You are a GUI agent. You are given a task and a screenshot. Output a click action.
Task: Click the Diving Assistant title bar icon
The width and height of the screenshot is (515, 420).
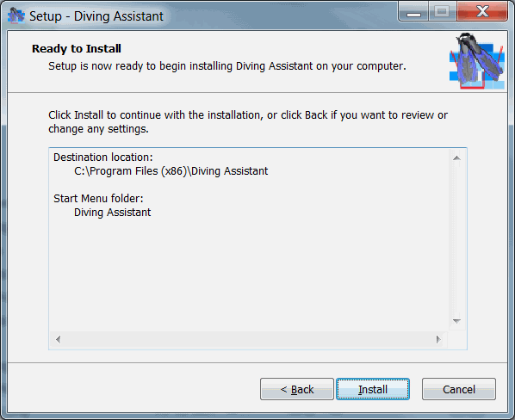pyautogui.click(x=16, y=15)
